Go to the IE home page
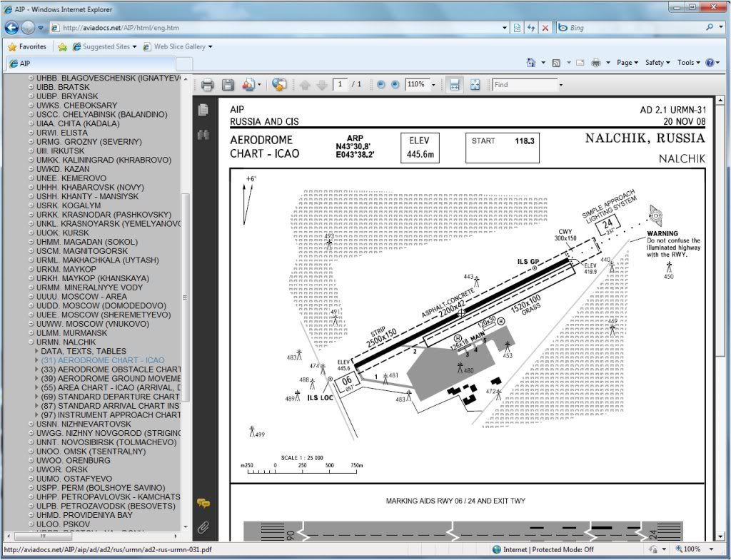Screen dimensions: 731x560 (530, 63)
